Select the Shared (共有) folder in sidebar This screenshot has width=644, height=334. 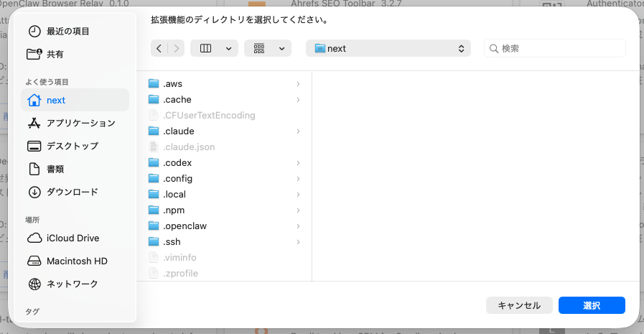coord(55,55)
